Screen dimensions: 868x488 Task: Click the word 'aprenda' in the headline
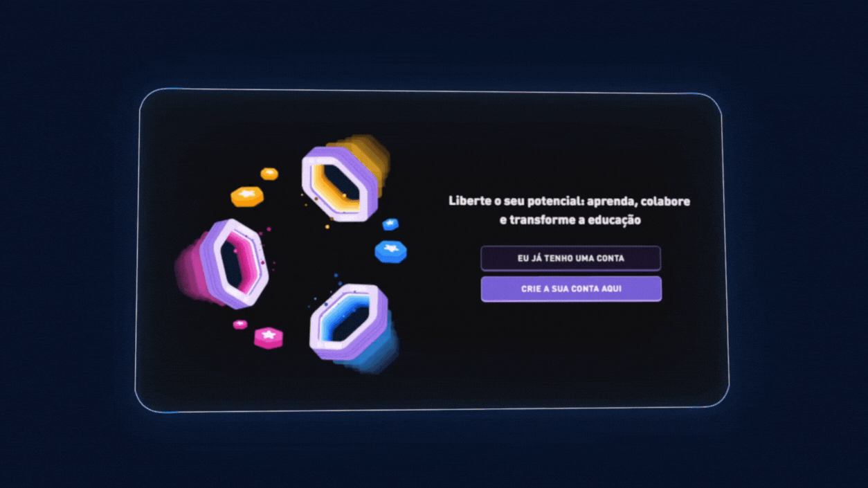click(x=610, y=202)
